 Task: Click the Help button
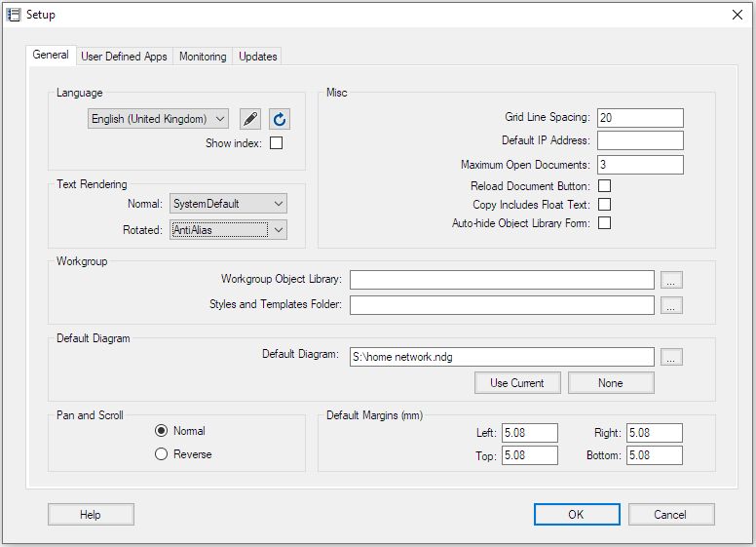[91, 515]
